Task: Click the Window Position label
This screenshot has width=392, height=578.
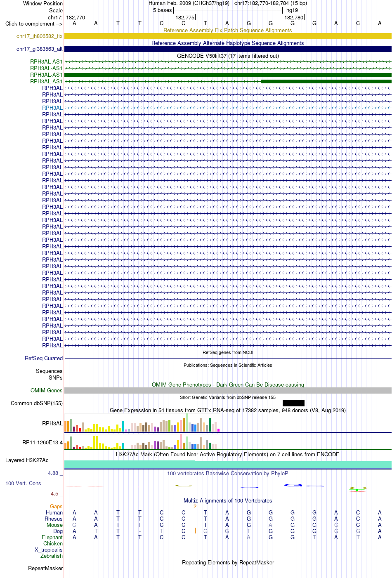Action: pyautogui.click(x=43, y=3)
